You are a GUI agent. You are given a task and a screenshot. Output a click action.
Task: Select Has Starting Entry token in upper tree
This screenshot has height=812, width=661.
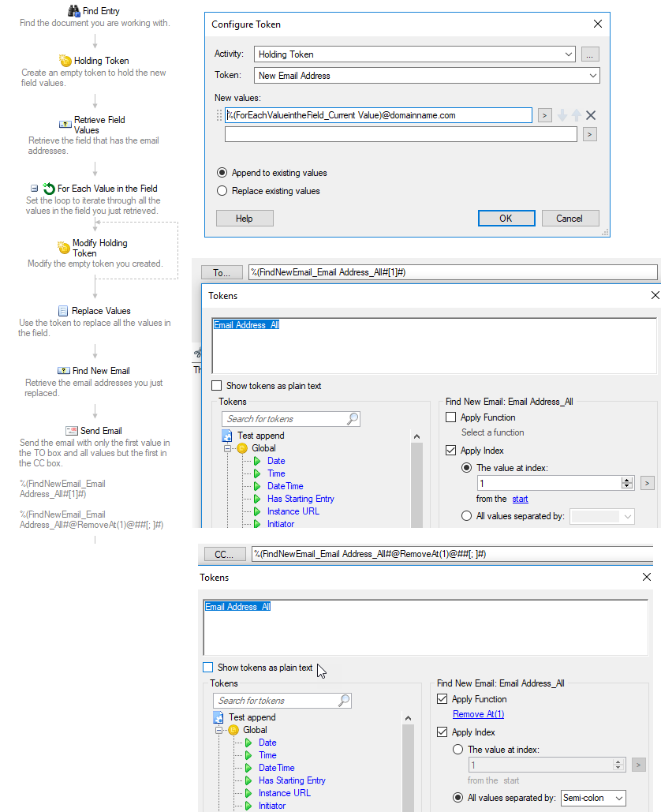click(x=301, y=499)
